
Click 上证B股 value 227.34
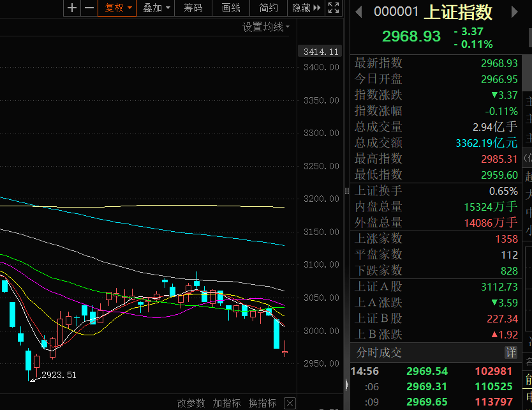tap(502, 319)
